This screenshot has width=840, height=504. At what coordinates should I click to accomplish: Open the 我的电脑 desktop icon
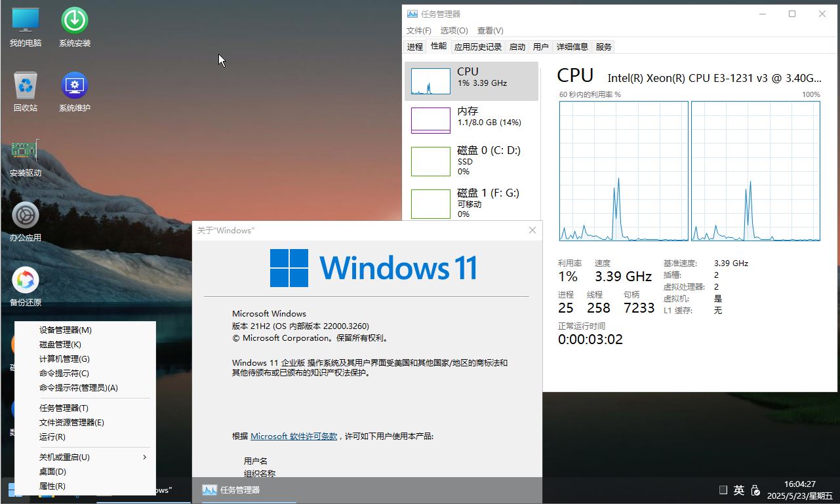coord(26,27)
